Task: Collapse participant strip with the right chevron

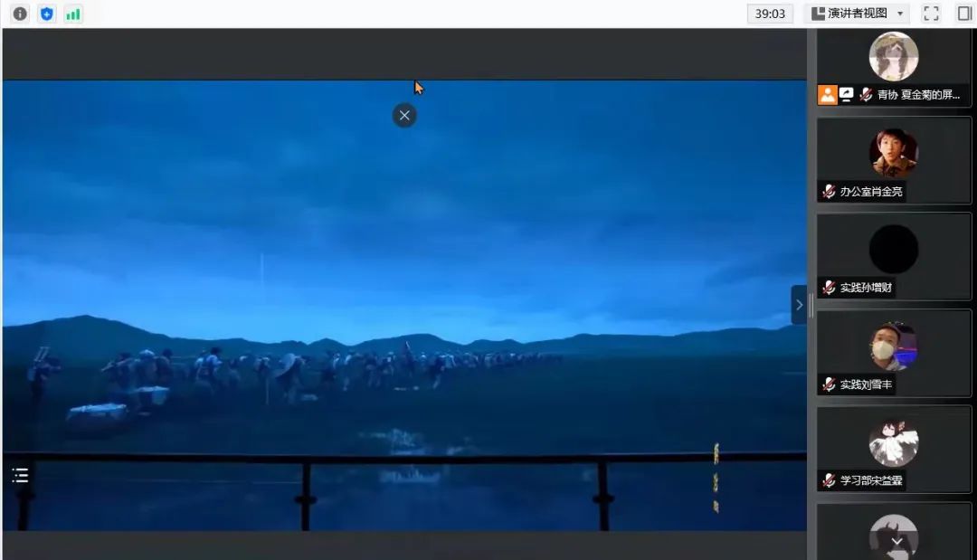Action: coord(798,305)
